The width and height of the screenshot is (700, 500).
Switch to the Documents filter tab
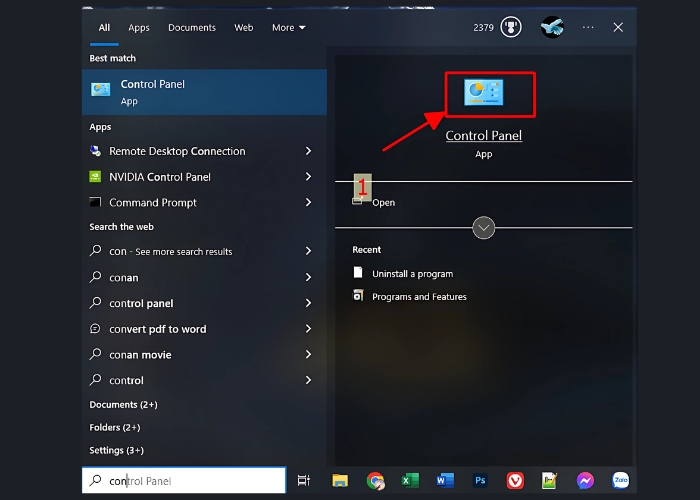191,28
